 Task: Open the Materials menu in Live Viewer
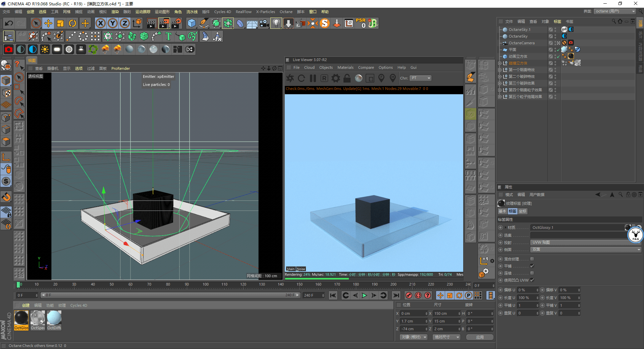pos(345,67)
